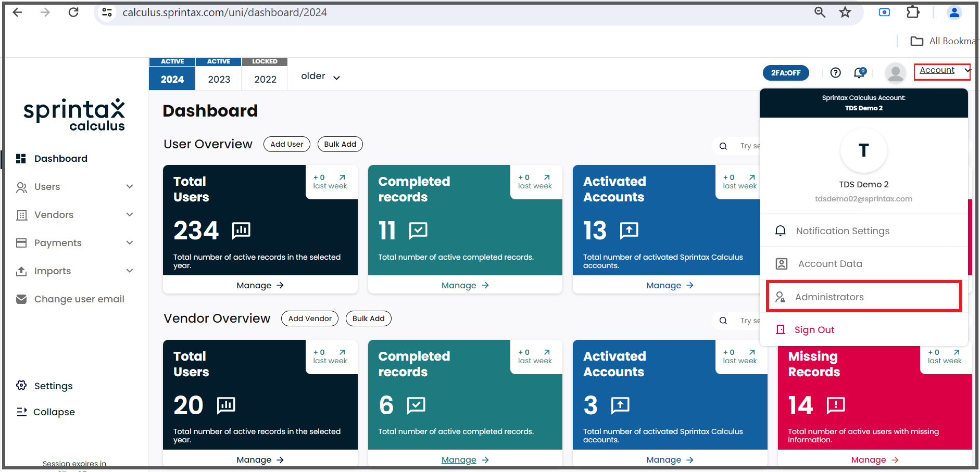Open the All Bookmarks folder
This screenshot has height=472, width=980.
pos(945,41)
